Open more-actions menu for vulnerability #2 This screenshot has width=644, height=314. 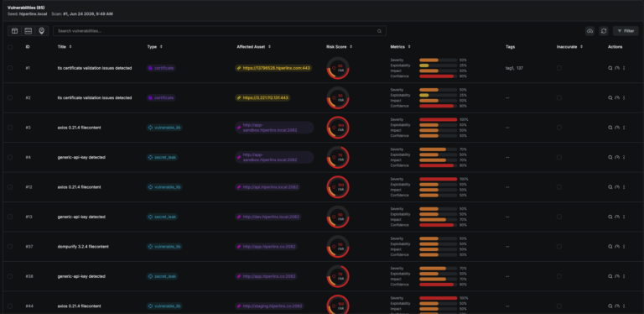click(x=624, y=98)
